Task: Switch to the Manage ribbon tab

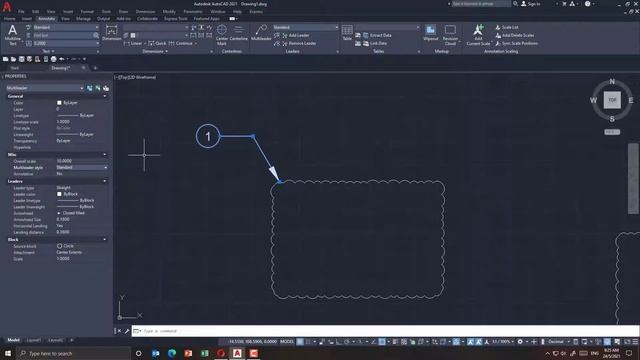Action: point(83,19)
